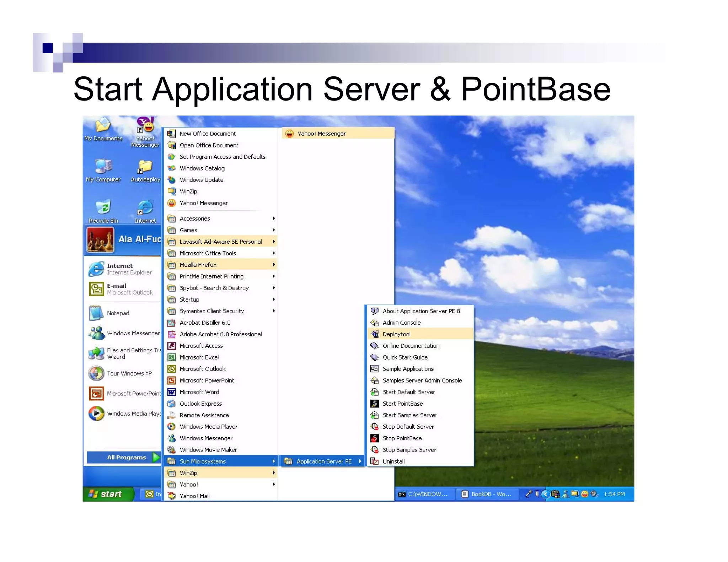Click the Microsoft Excel icon in programs

point(172,357)
